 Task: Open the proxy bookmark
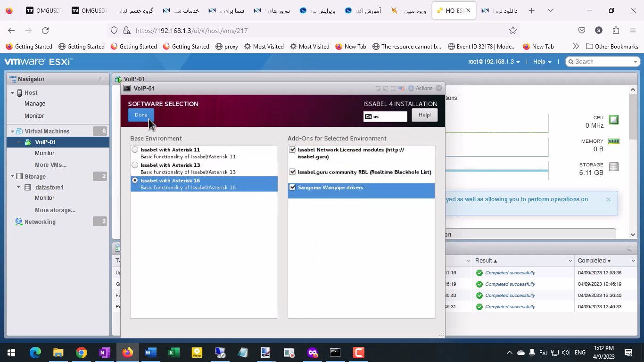point(226,47)
